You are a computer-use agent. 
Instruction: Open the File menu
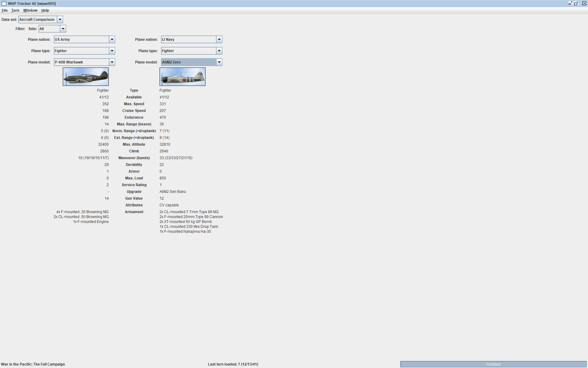click(5, 10)
